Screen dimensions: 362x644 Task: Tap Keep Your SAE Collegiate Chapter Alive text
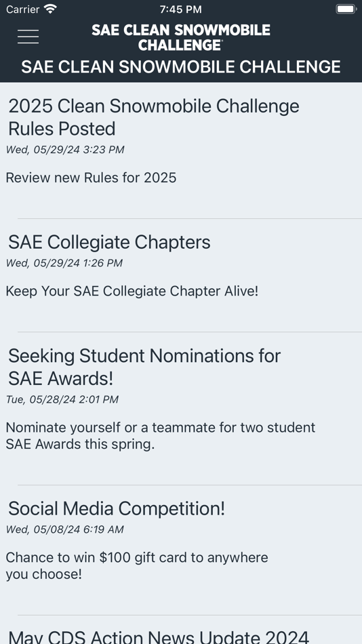pos(132,291)
